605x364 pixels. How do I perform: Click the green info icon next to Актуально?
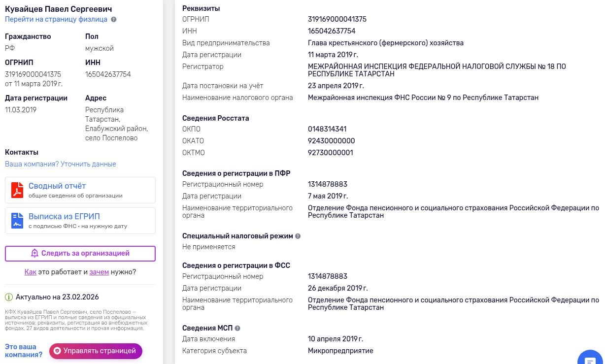pos(9,297)
